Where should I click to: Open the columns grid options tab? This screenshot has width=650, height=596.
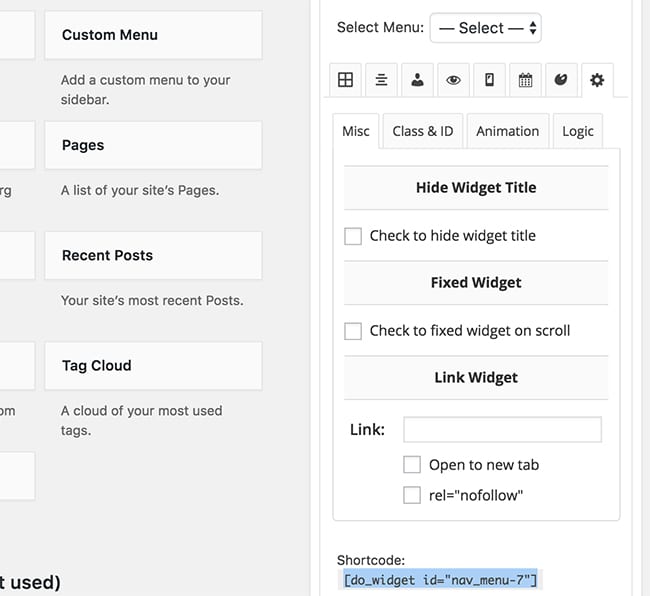click(x=345, y=80)
